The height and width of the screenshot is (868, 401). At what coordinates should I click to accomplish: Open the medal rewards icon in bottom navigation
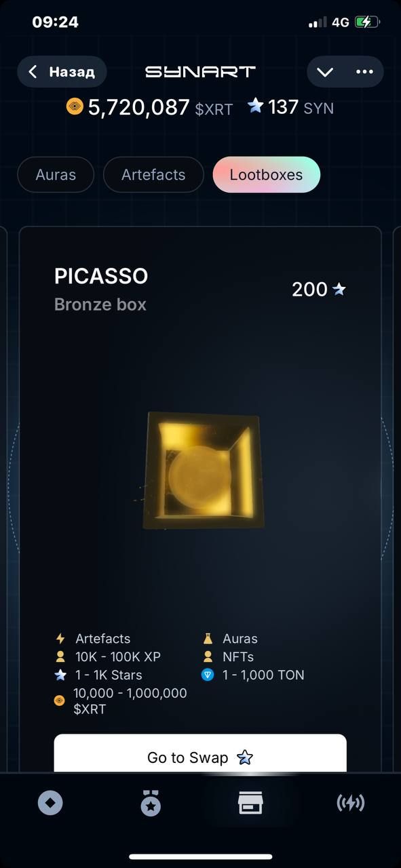[x=151, y=804]
